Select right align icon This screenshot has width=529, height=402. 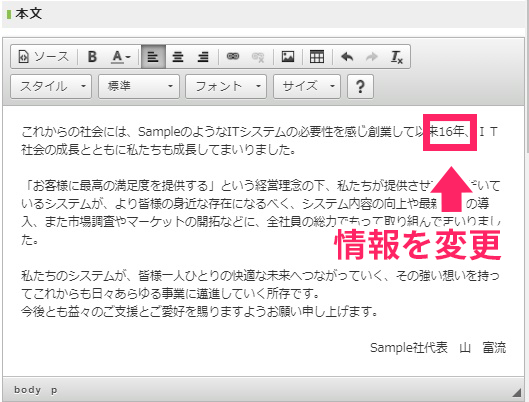pyautogui.click(x=203, y=57)
